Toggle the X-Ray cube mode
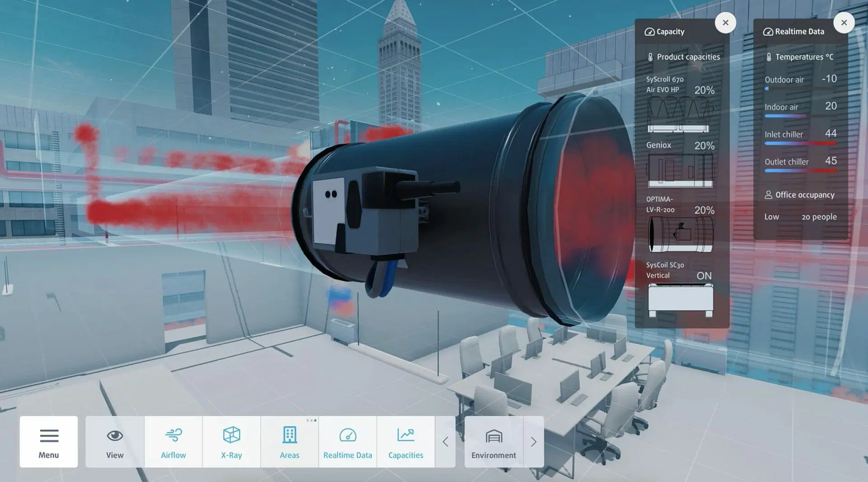Viewport: 868px width, 482px height. click(231, 442)
